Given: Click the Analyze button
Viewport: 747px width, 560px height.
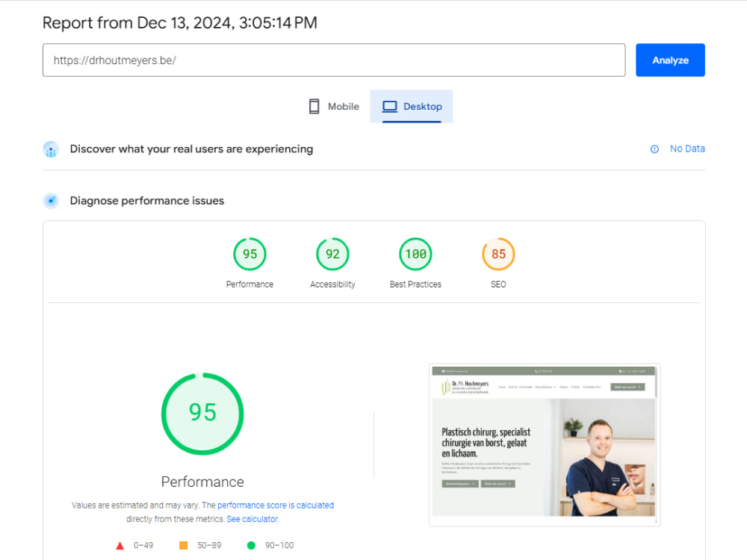Looking at the screenshot, I should point(670,60).
